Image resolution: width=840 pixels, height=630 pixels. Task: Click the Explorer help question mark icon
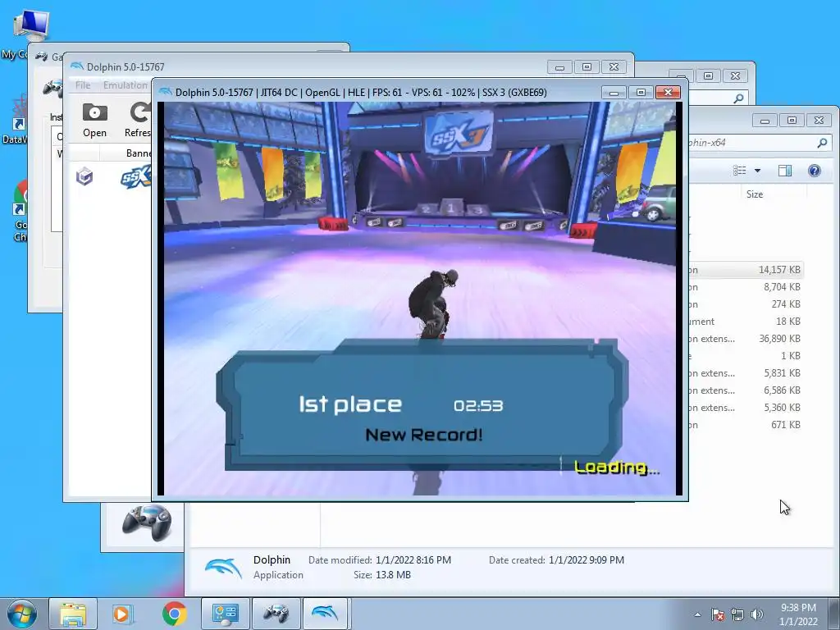coord(814,171)
